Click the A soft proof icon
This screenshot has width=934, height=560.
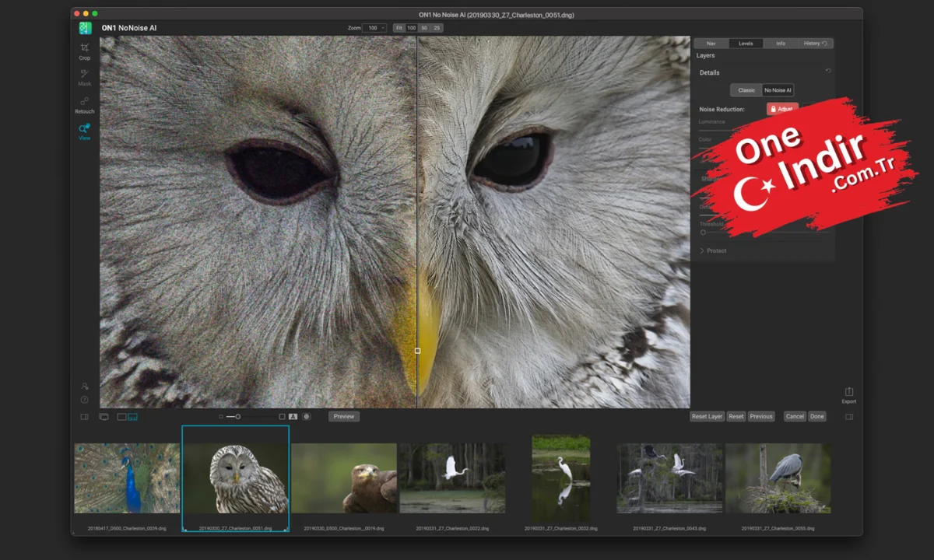click(293, 417)
